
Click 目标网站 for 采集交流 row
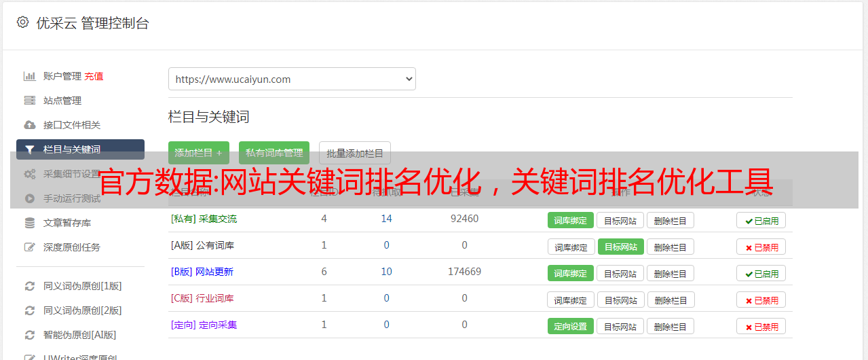pyautogui.click(x=620, y=220)
